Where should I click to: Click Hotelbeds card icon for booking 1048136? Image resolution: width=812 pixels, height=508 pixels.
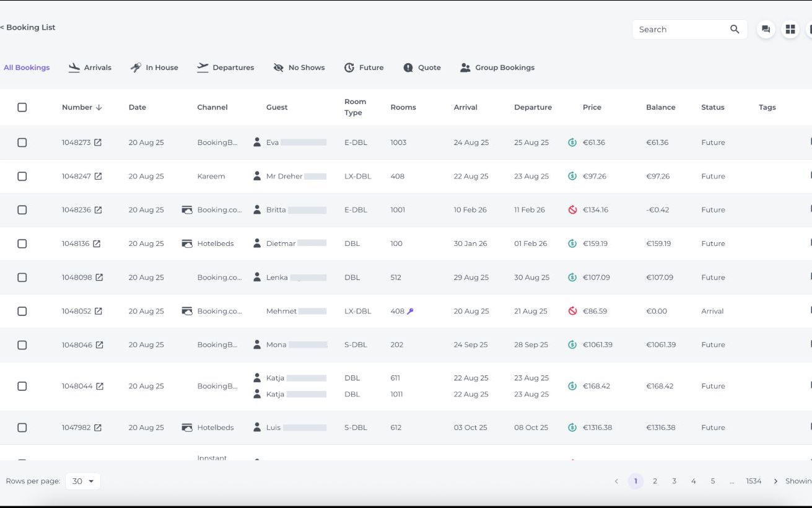pos(186,243)
